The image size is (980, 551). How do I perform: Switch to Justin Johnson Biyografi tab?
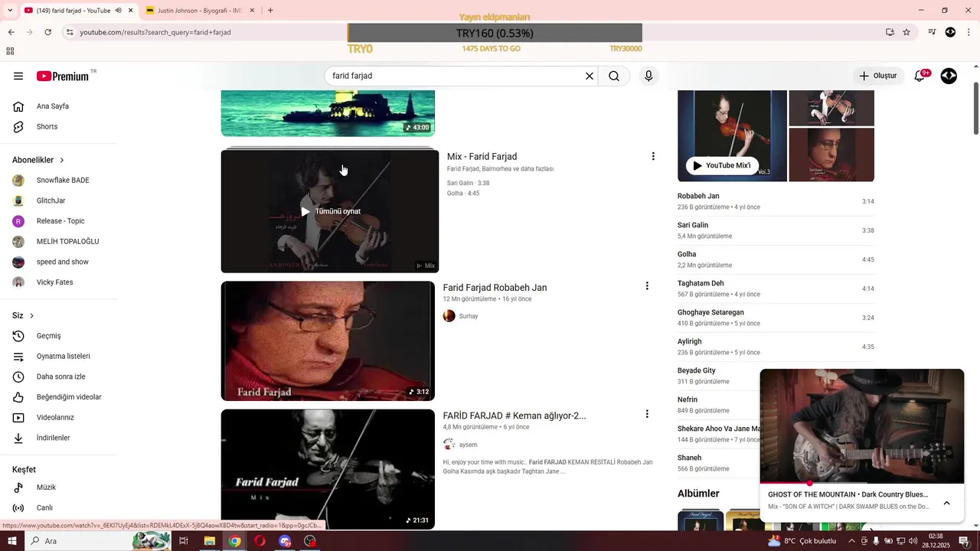coord(201,11)
